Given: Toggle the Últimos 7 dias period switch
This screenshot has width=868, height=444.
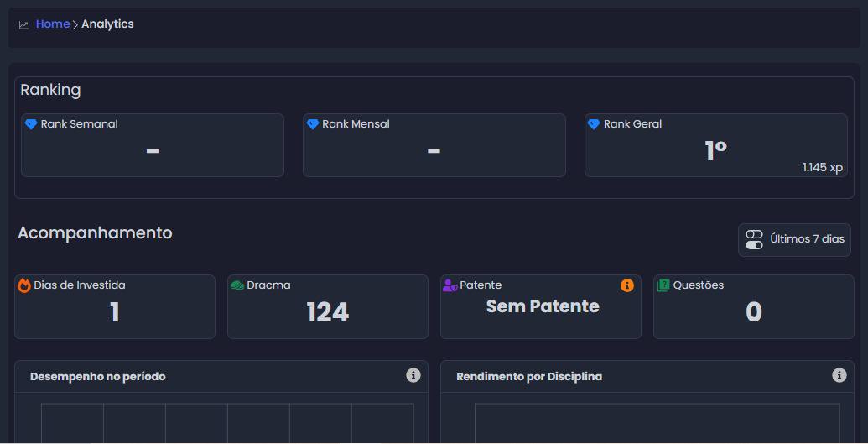Looking at the screenshot, I should [754, 239].
